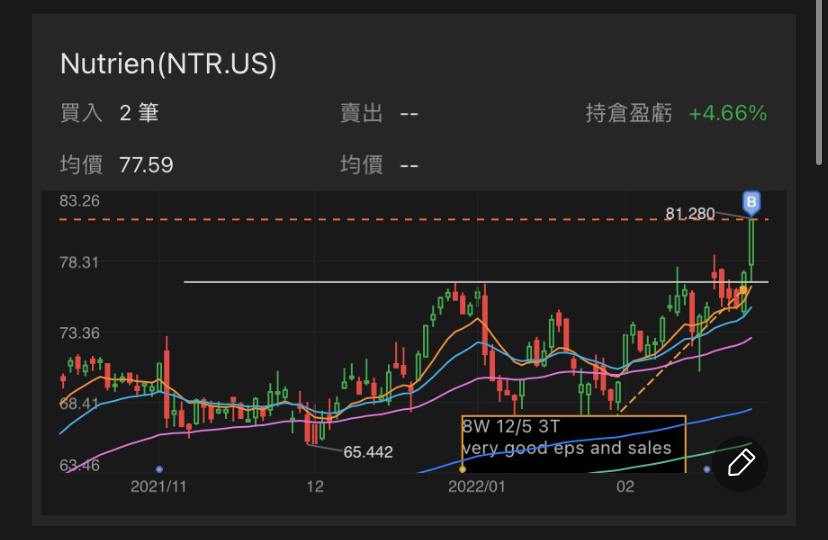Click the orange dot at annotation box corner

462,468
